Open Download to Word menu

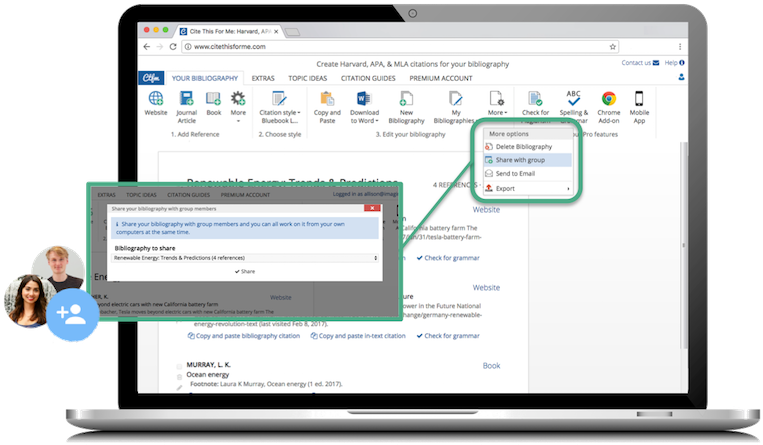[364, 107]
